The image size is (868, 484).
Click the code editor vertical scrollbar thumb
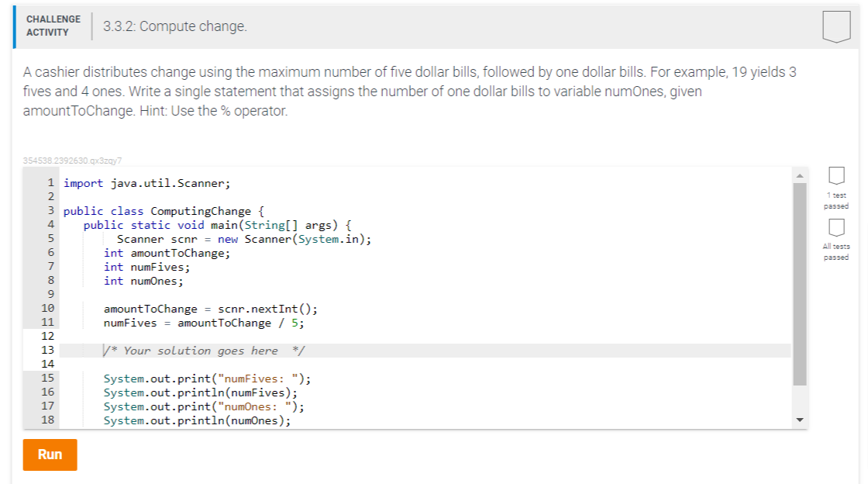[799, 284]
